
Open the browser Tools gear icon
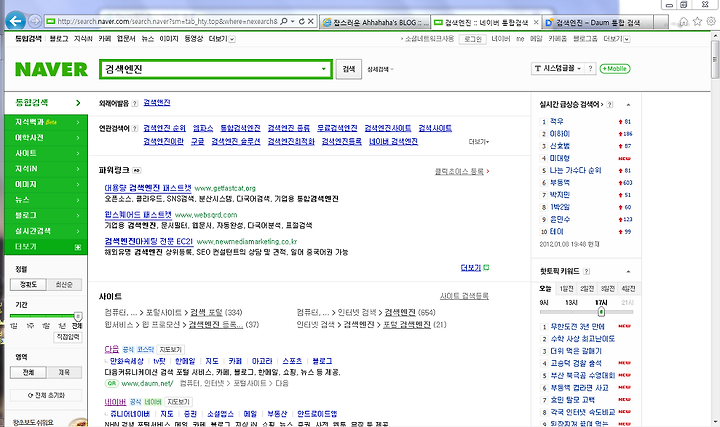click(711, 21)
